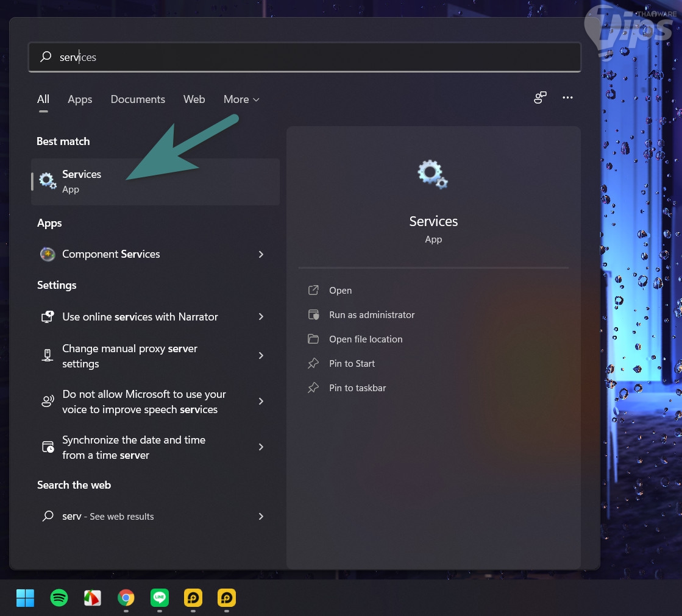Click in the services search text field
The height and width of the screenshot is (616, 682).
pyautogui.click(x=305, y=57)
